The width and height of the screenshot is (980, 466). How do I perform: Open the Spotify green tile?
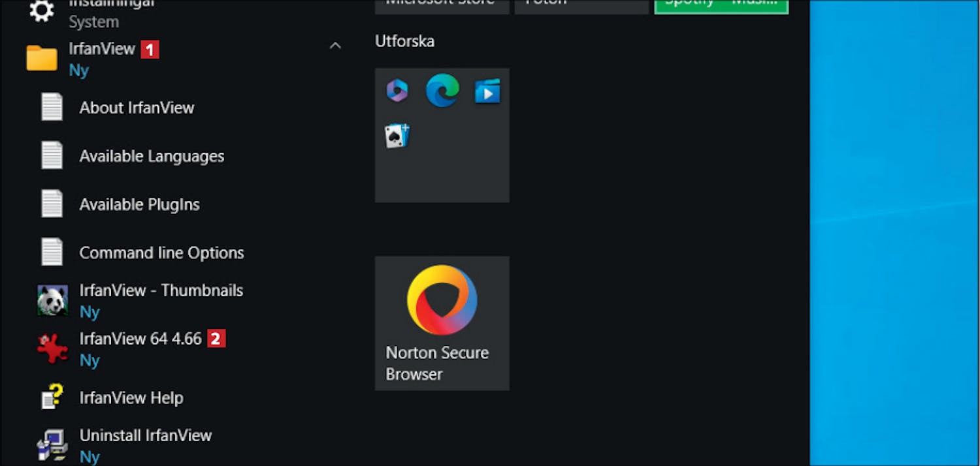721,7
